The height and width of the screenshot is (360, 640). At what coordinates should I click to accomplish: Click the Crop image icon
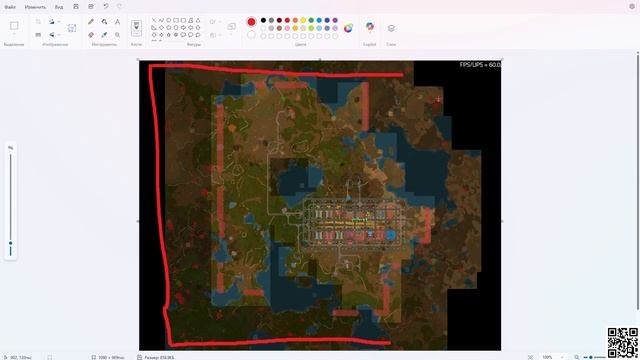click(38, 22)
